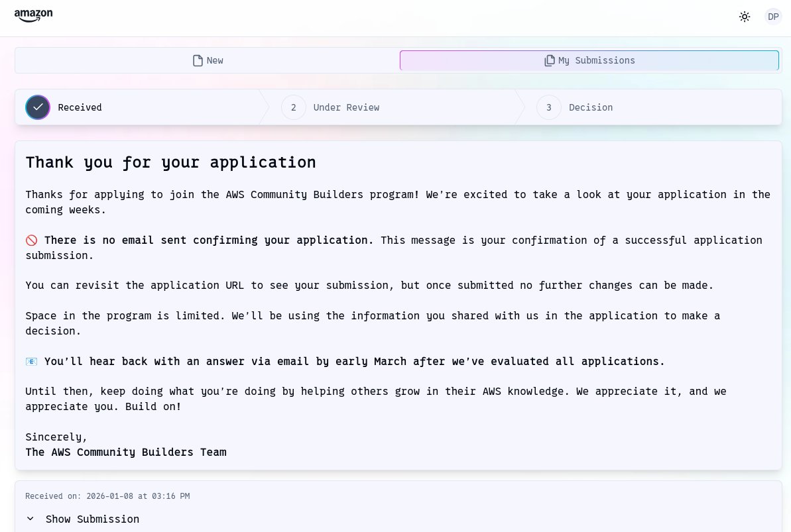Switch to the New tab
Screen dimensions: 791x532
pyautogui.click(x=208, y=60)
